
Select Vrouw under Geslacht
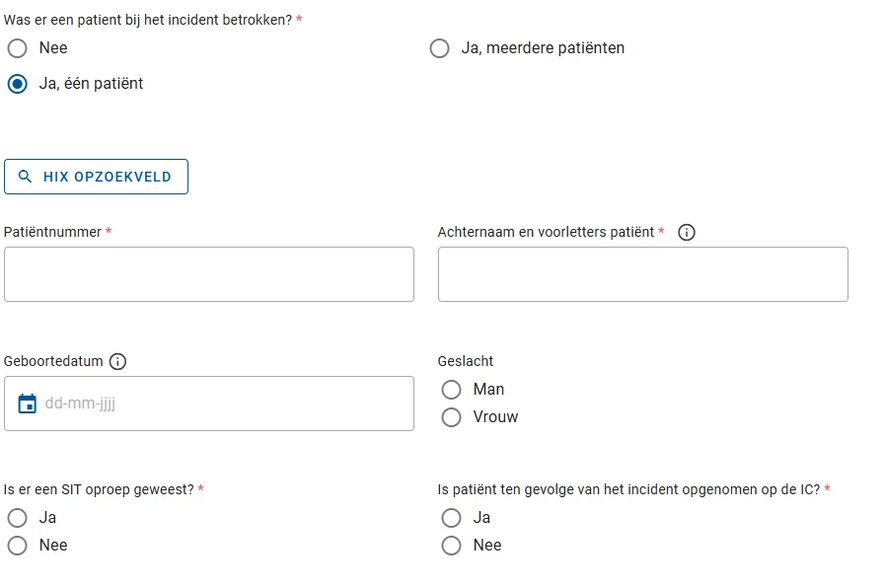(x=452, y=417)
